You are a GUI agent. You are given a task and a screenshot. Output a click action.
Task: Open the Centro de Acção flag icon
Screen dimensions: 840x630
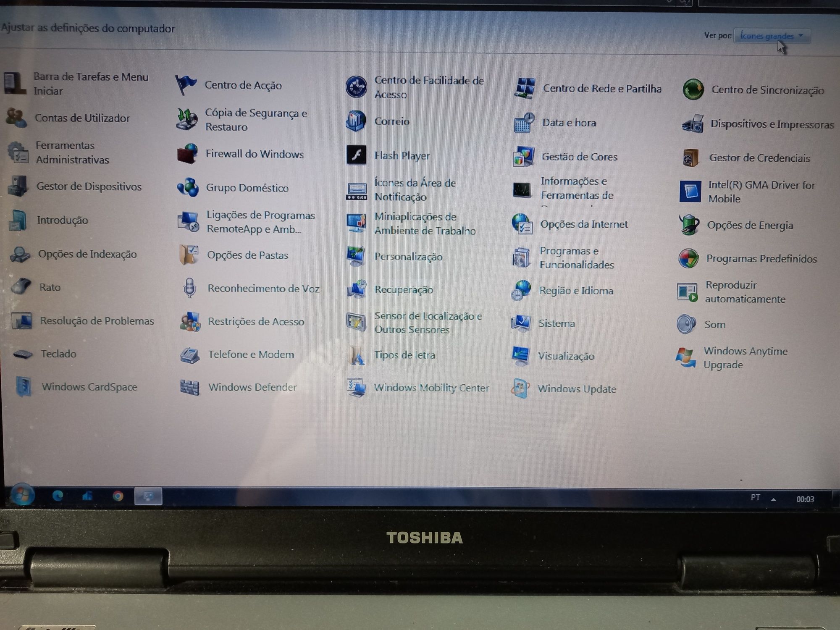[185, 85]
